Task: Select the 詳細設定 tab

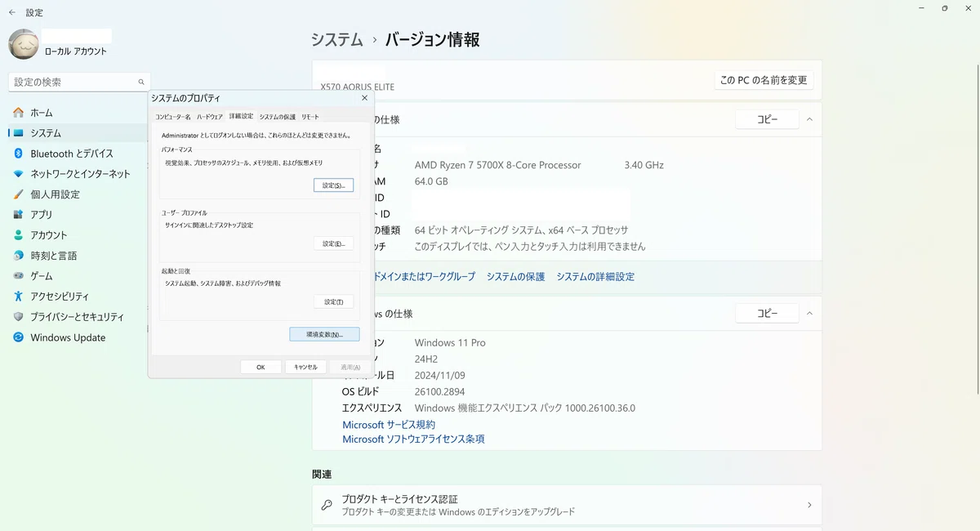Action: pos(241,117)
